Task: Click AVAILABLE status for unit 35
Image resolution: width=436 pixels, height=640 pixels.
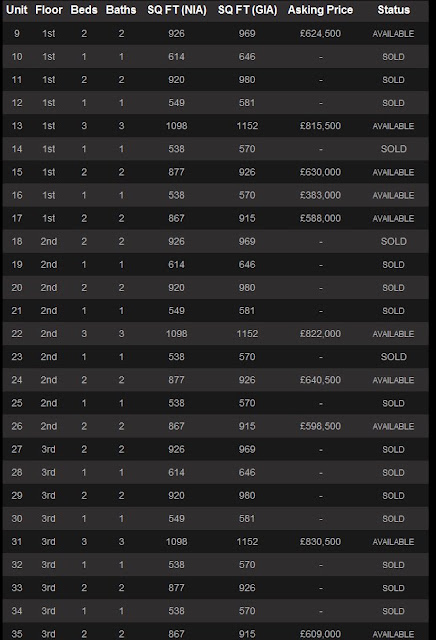Action: [394, 634]
